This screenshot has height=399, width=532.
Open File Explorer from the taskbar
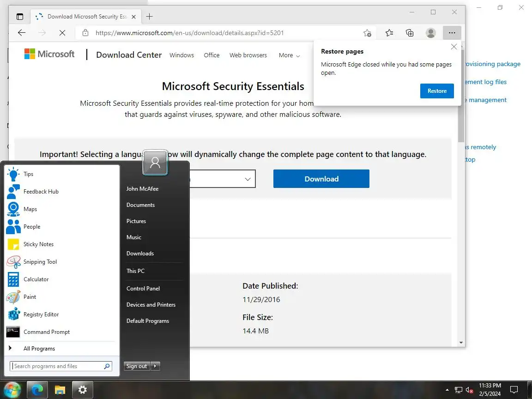pyautogui.click(x=60, y=390)
